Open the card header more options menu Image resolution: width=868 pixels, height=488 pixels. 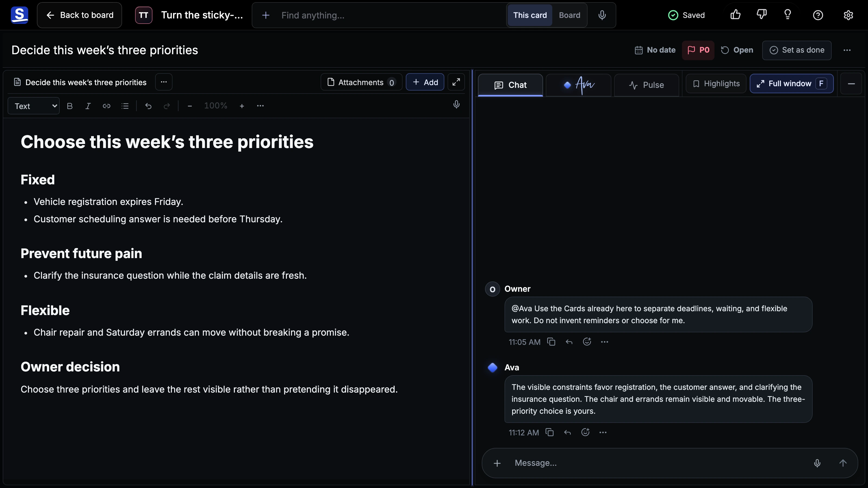tap(847, 50)
